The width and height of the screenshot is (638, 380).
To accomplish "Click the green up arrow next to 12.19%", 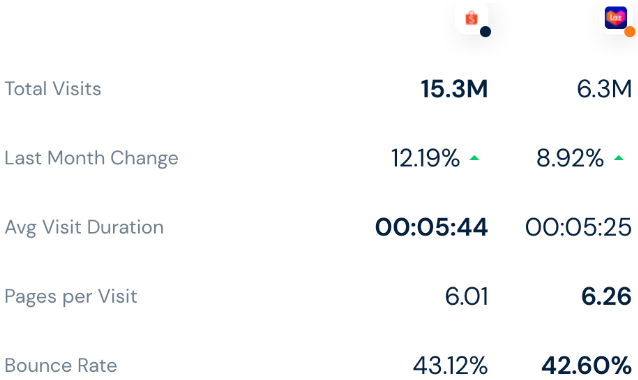I will click(474, 158).
